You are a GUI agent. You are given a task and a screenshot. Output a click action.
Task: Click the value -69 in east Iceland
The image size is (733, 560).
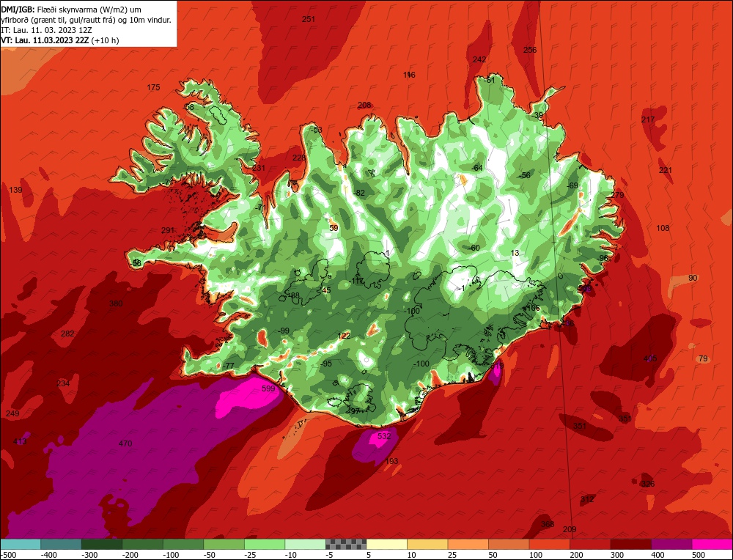[572, 185]
